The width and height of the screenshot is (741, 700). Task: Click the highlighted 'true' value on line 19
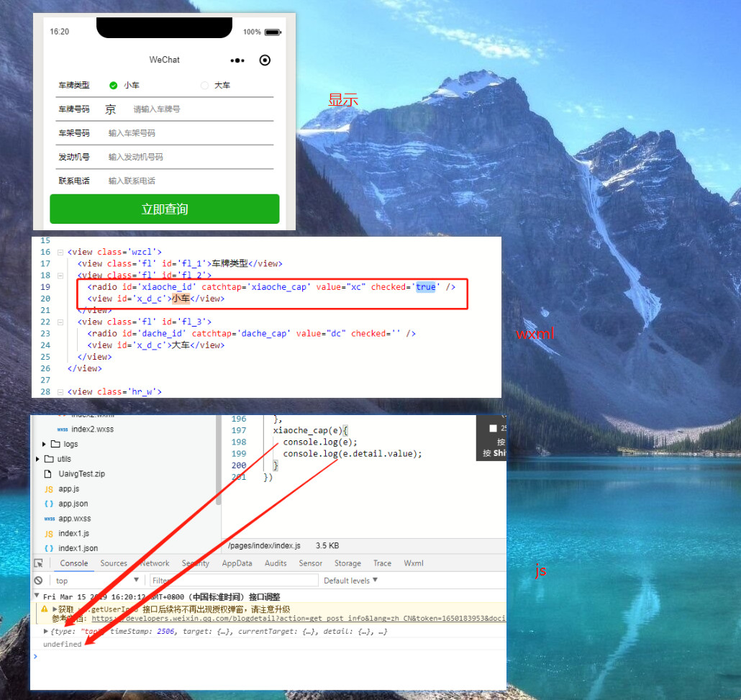pyautogui.click(x=426, y=287)
